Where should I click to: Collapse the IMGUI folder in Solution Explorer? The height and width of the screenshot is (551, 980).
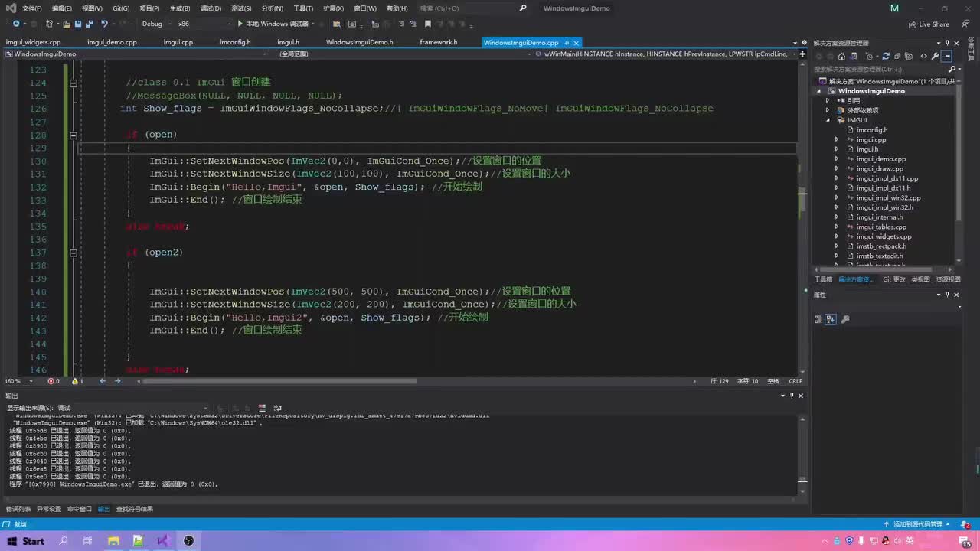coord(828,120)
